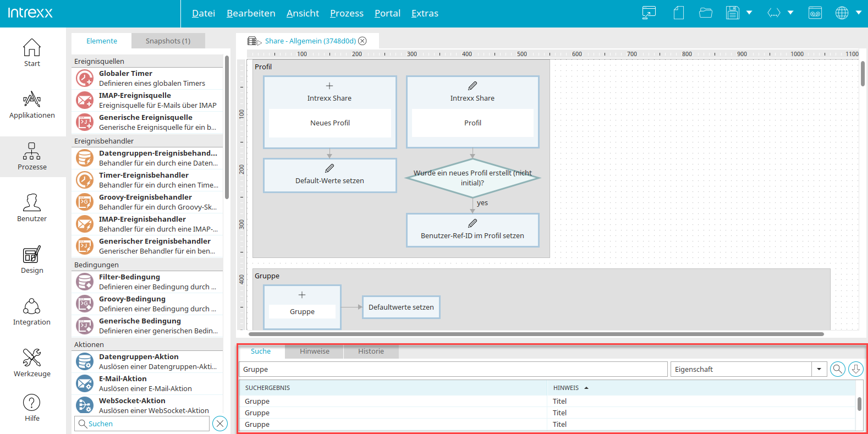The image size is (868, 434).
Task: Go to the Applikationen module
Action: click(x=32, y=105)
